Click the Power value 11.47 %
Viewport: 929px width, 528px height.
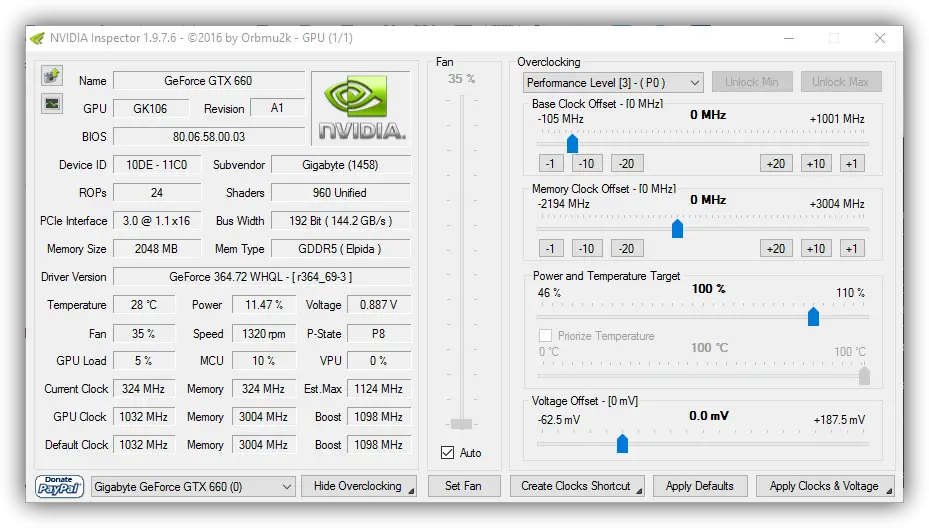coord(264,305)
